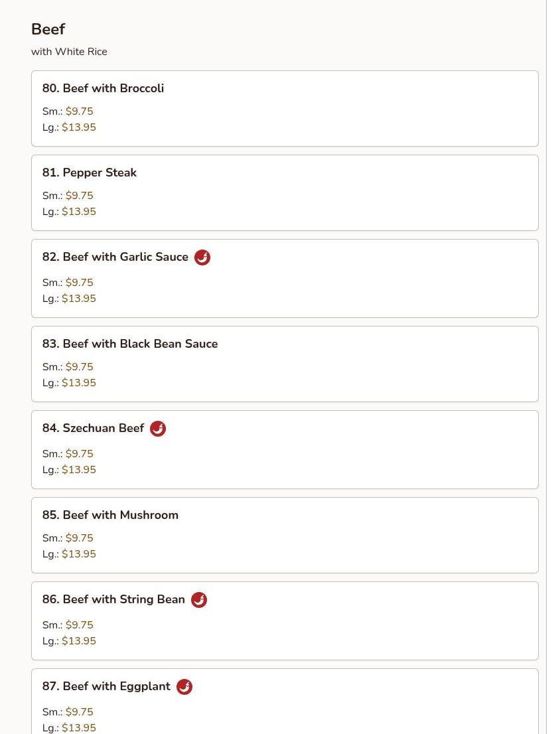Select 86. Beef with String Bean title

click(x=113, y=600)
